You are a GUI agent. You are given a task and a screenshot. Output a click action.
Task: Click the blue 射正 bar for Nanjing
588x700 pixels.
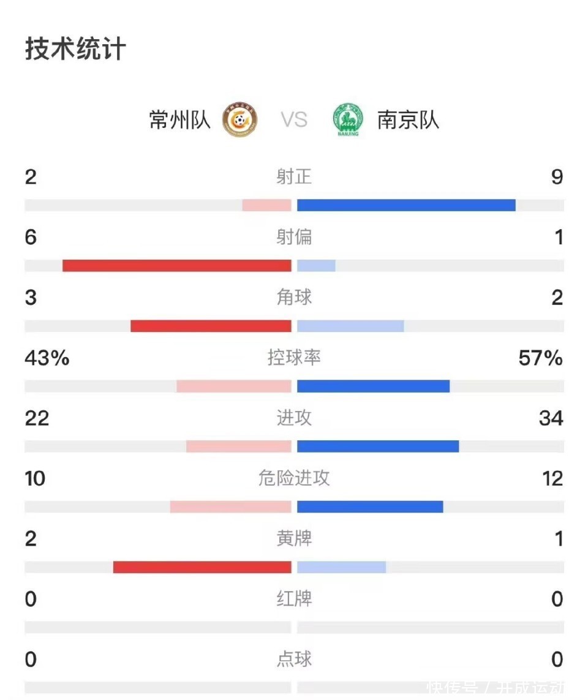(x=406, y=205)
